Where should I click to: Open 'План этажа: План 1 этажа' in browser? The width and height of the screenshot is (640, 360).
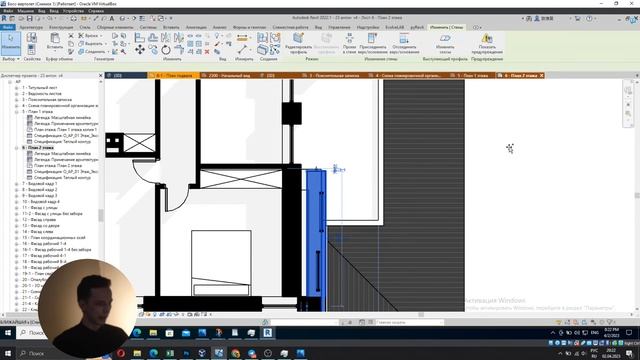[65, 129]
